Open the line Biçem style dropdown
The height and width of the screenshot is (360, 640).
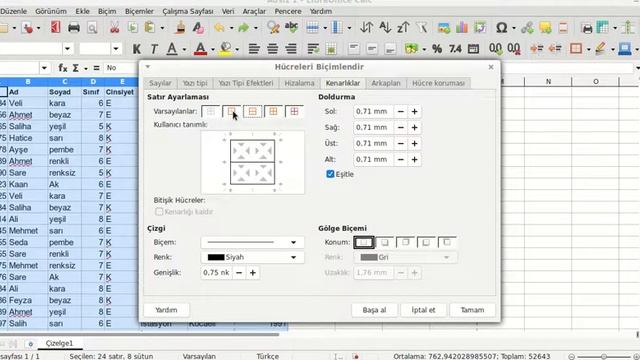(252, 242)
